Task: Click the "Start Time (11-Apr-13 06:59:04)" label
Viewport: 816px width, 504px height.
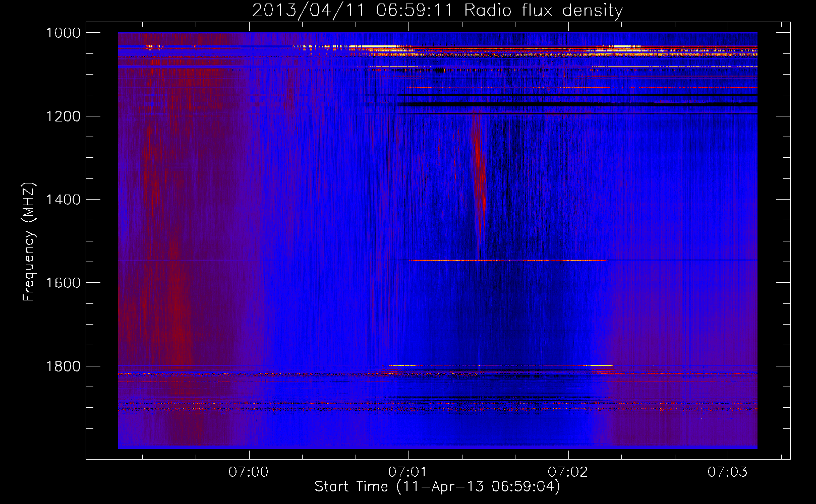Action: click(x=437, y=487)
